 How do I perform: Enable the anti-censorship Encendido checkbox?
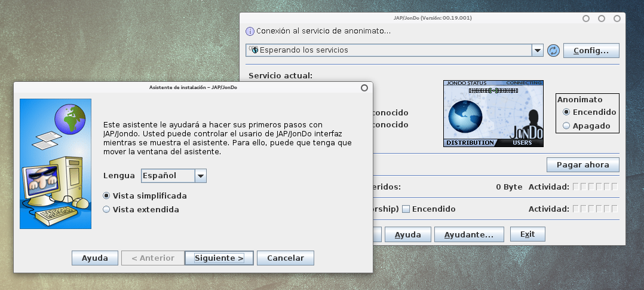(406, 209)
